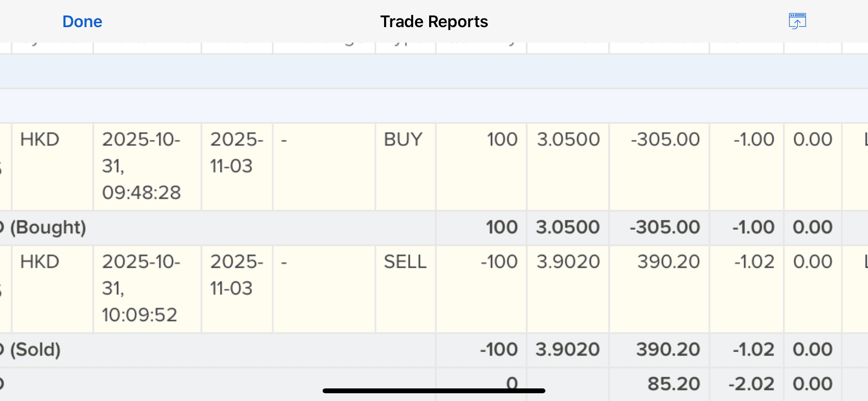Select the BUY type cell
868x401 pixels.
(x=403, y=140)
